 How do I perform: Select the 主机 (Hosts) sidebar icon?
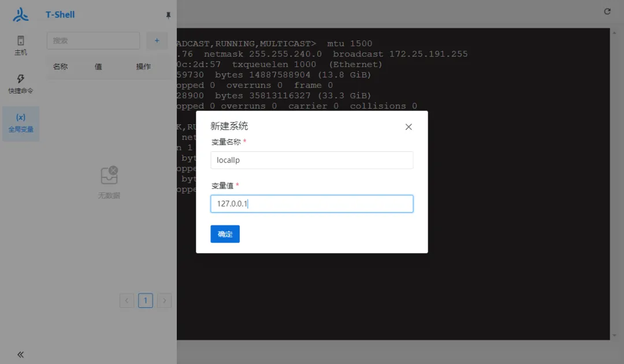coord(20,44)
